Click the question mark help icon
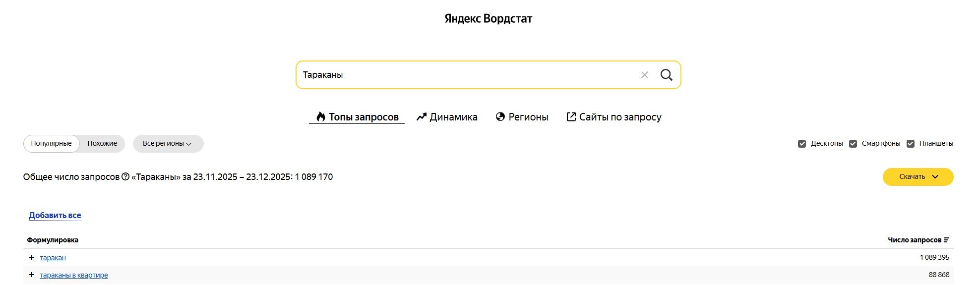This screenshot has height=285, width=980. pos(125,176)
